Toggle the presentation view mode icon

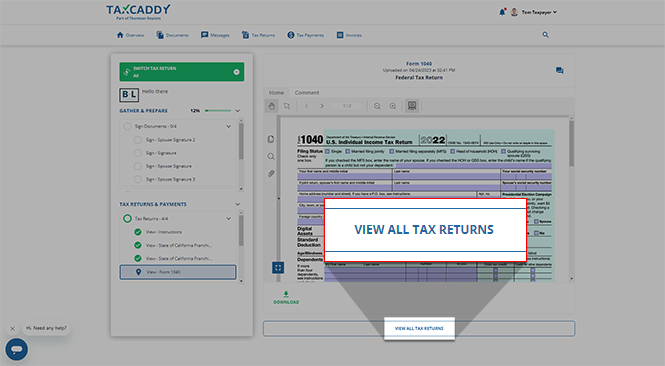(x=412, y=106)
